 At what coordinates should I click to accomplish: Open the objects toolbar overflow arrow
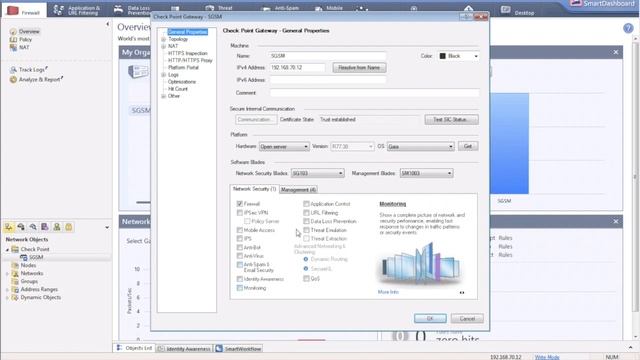click(107, 227)
